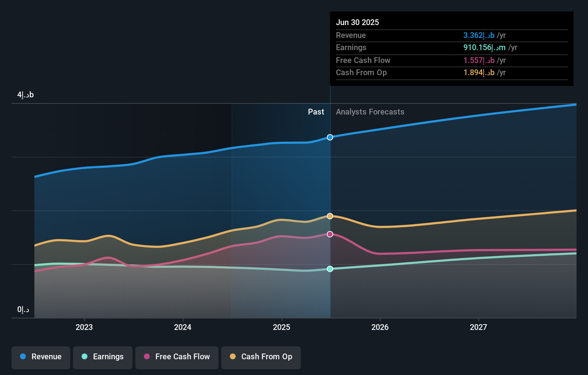Expand the Revenue row in the tooltip
Image resolution: width=588 pixels, height=375 pixels.
(x=351, y=35)
